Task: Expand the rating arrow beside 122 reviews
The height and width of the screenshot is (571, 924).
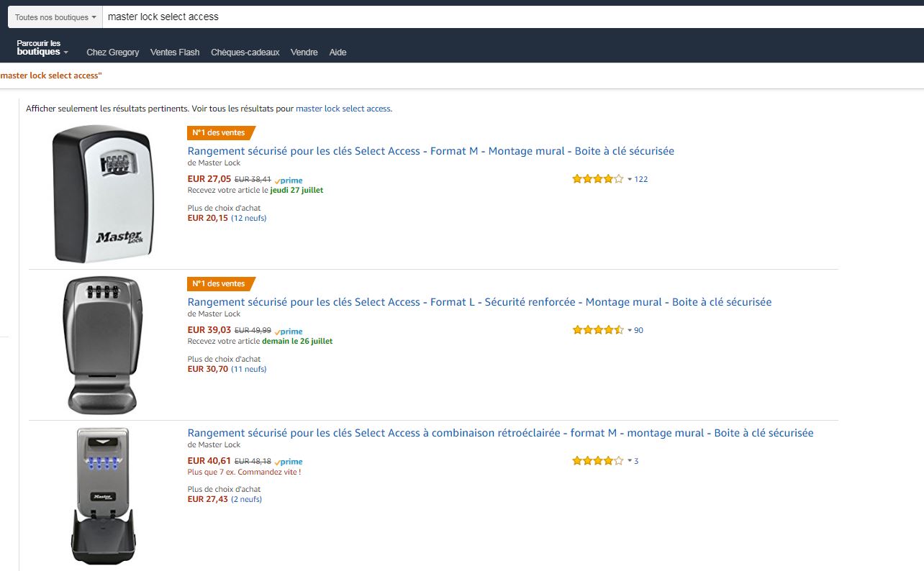Action: [630, 179]
